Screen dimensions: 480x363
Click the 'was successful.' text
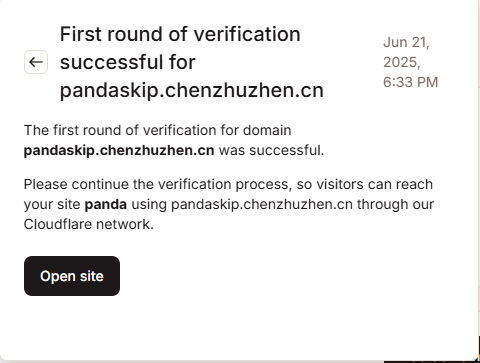[271, 150]
